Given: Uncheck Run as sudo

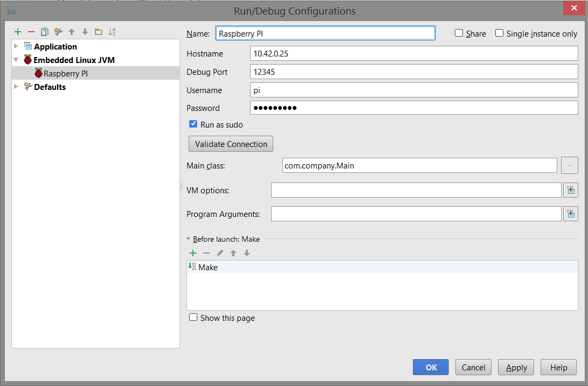Looking at the screenshot, I should coord(193,124).
